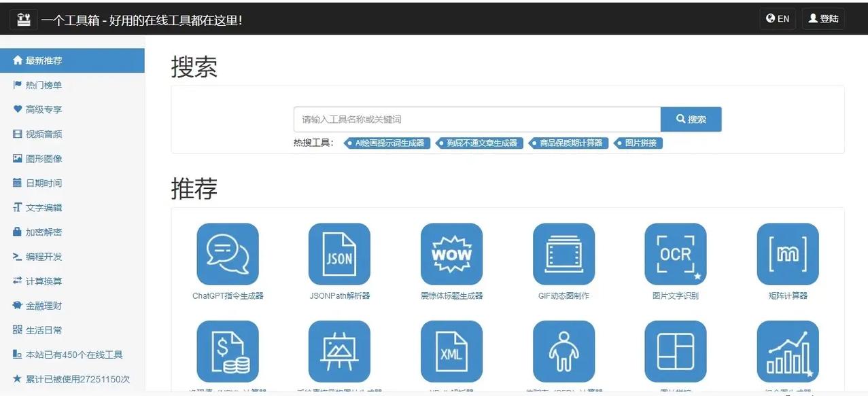The height and width of the screenshot is (396, 868).
Task: Open the rising chart statistics icon
Action: point(787,352)
